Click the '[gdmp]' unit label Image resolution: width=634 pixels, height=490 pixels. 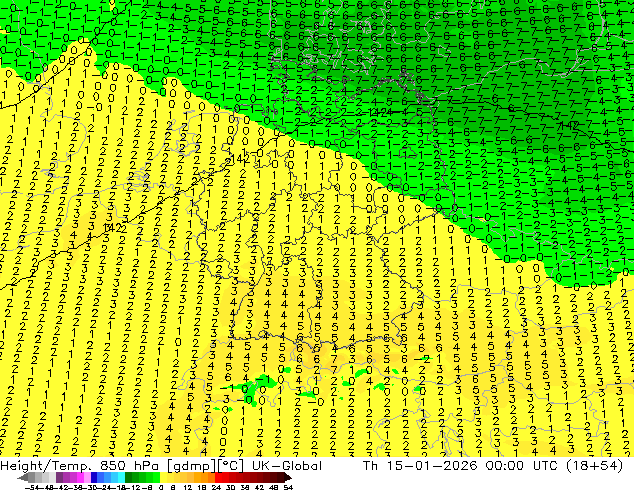[x=190, y=466]
